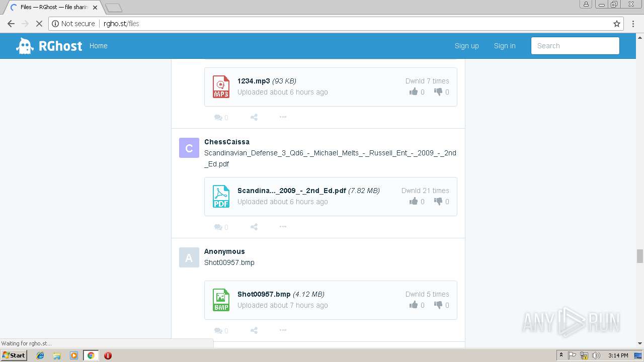644x362 pixels.
Task: Click the RGhost ghost logo
Action: [x=25, y=46]
